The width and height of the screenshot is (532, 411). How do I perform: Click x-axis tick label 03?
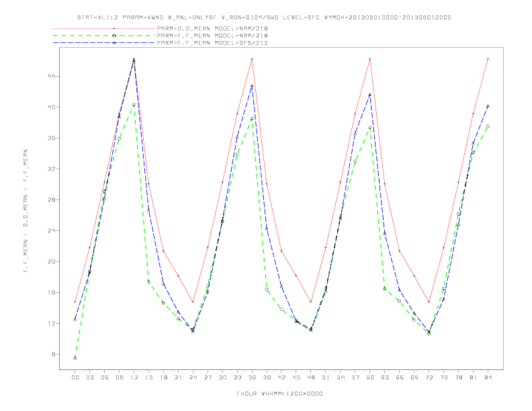[89, 377]
